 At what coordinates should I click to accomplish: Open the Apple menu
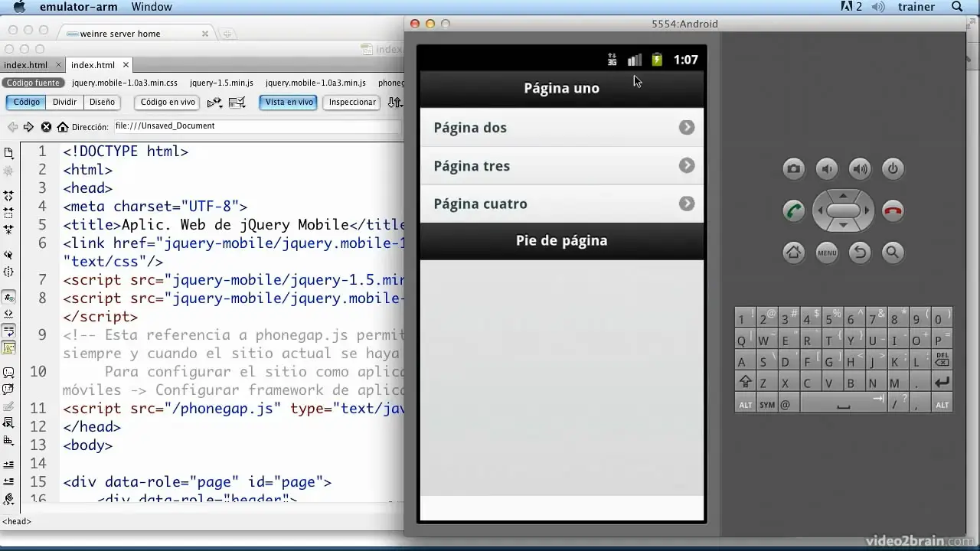coord(20,7)
